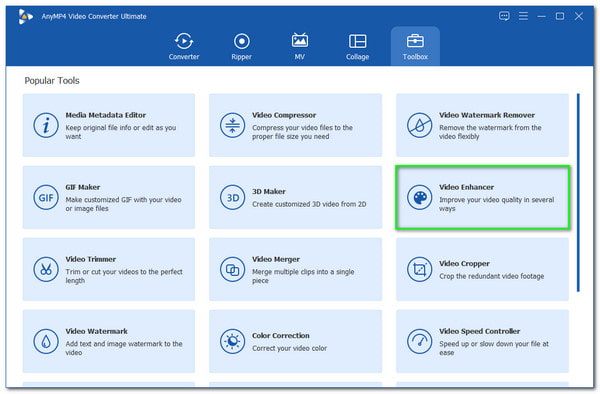
Task: Click the 'Popular Tools' heading
Action: 52,81
